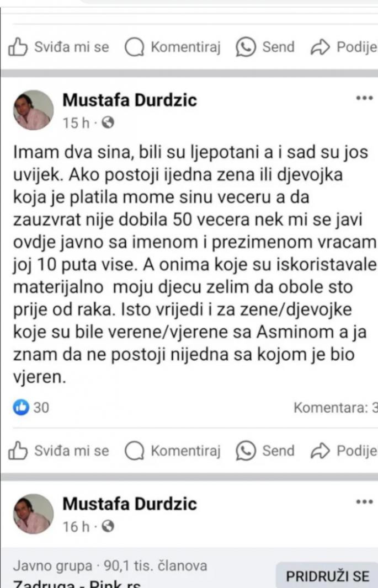
Task: Click the globe privacy icon beside 15 h
Action: 108,122
